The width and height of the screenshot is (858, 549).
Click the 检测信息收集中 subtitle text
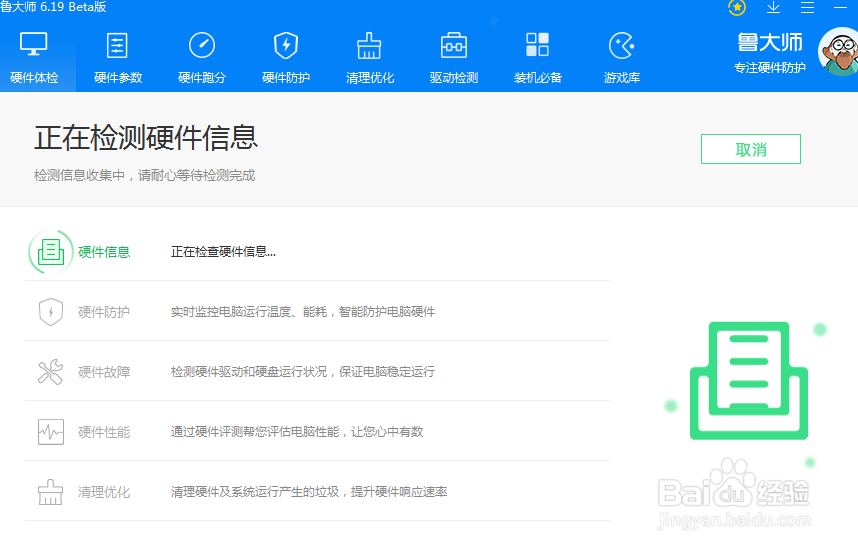tap(144, 175)
